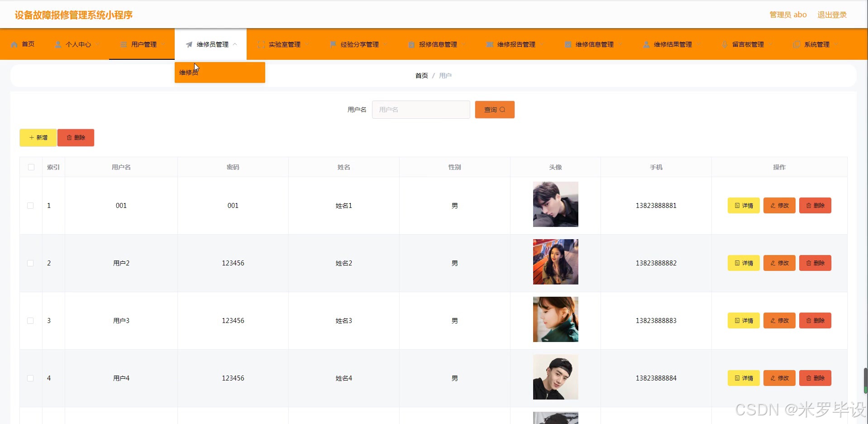Viewport: 868px width, 424px height.
Task: Click the 设备故障报修管理系统小程序 title
Action: point(73,15)
